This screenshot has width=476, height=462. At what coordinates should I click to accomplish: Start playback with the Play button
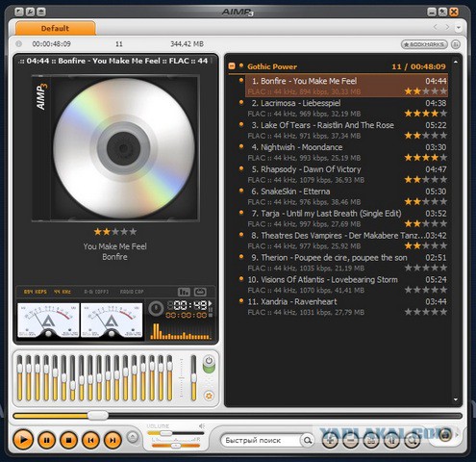[23, 440]
